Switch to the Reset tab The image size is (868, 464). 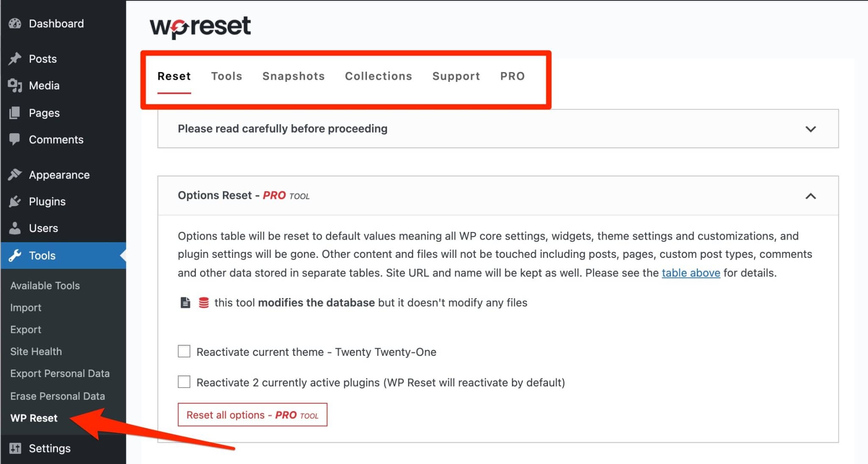tap(174, 76)
